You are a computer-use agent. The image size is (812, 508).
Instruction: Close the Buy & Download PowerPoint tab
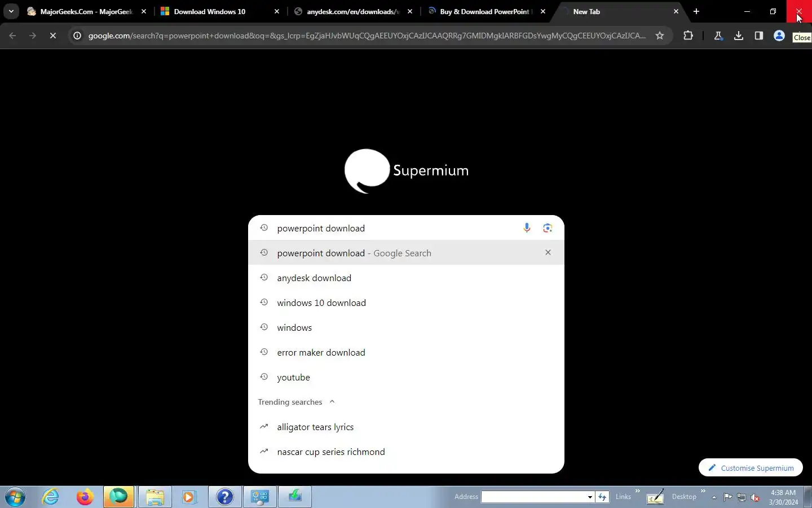pyautogui.click(x=543, y=11)
